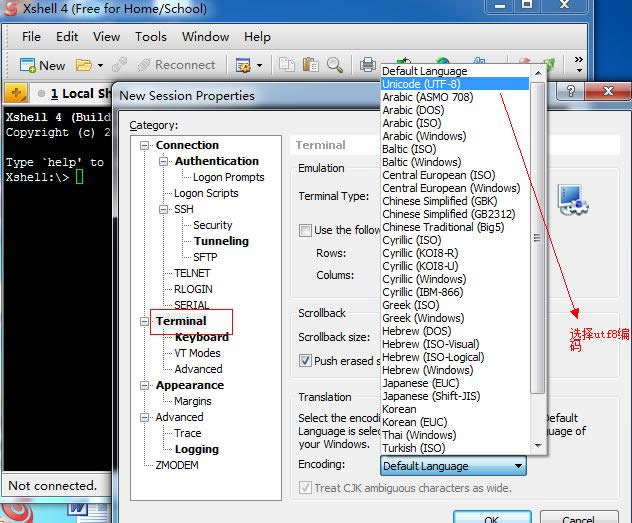Click the Print icon in toolbar

[368, 65]
